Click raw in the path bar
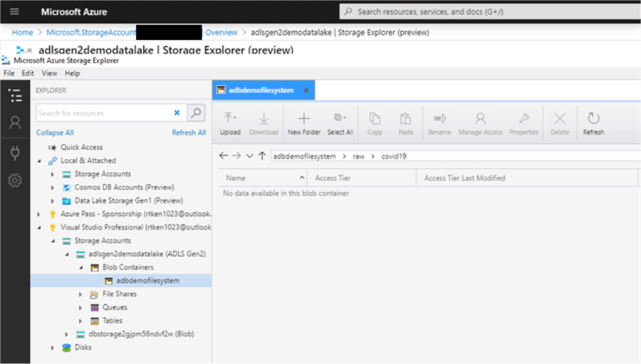The height and width of the screenshot is (364, 641). pos(358,156)
